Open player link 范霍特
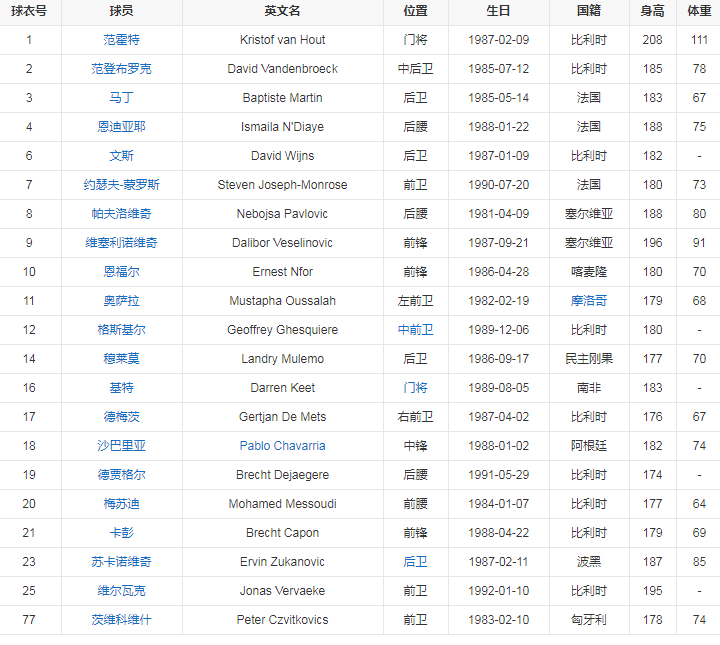720x645 pixels. click(x=121, y=40)
